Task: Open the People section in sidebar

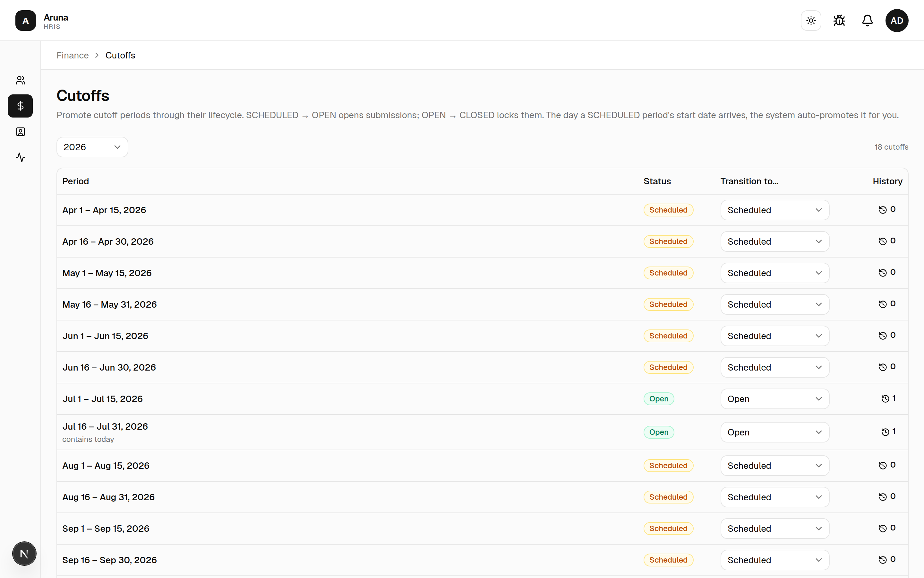Action: pyautogui.click(x=20, y=80)
